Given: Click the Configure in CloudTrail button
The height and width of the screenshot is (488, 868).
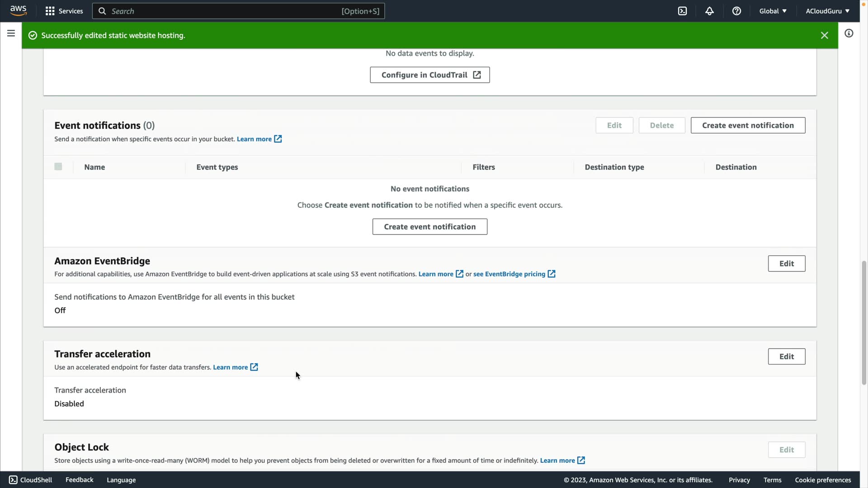Looking at the screenshot, I should click(x=429, y=75).
